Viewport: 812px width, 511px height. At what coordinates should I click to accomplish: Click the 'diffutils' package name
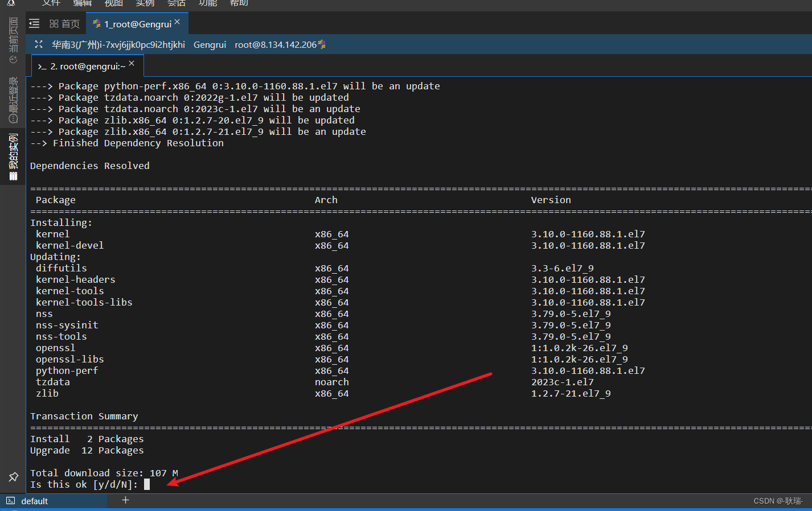pos(61,268)
